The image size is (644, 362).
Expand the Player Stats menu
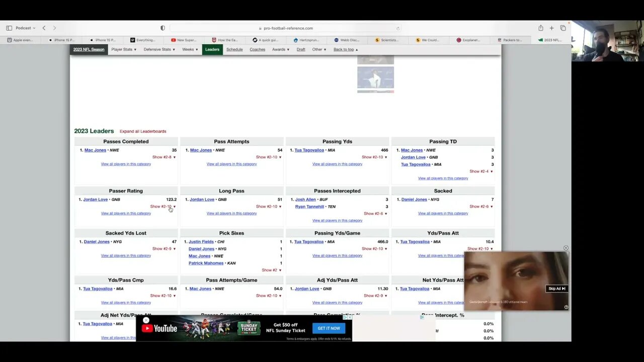pos(124,49)
